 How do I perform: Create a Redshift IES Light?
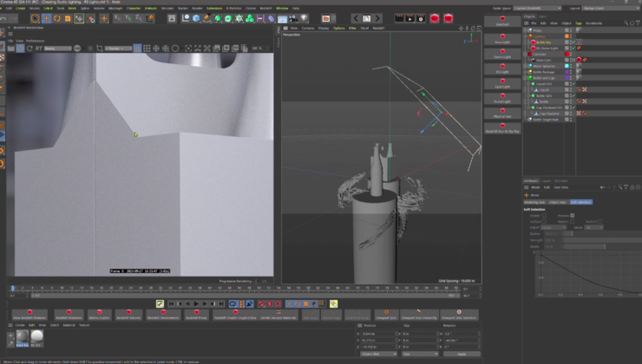point(502,68)
